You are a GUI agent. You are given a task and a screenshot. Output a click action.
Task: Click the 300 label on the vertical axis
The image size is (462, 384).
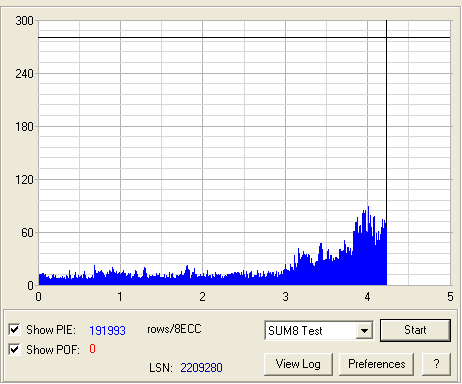click(24, 21)
